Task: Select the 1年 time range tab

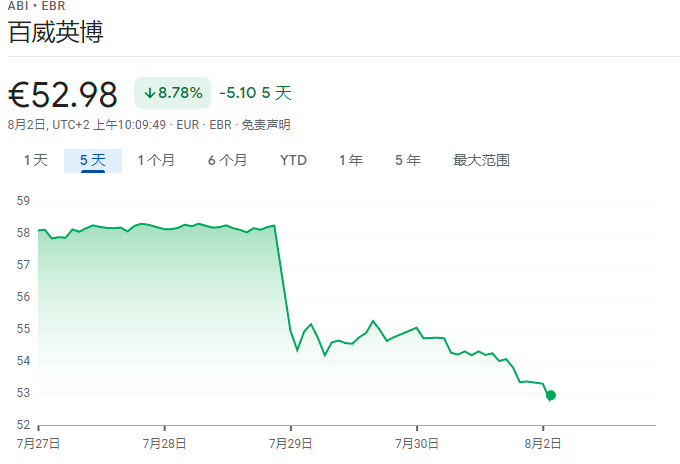Action: (350, 160)
